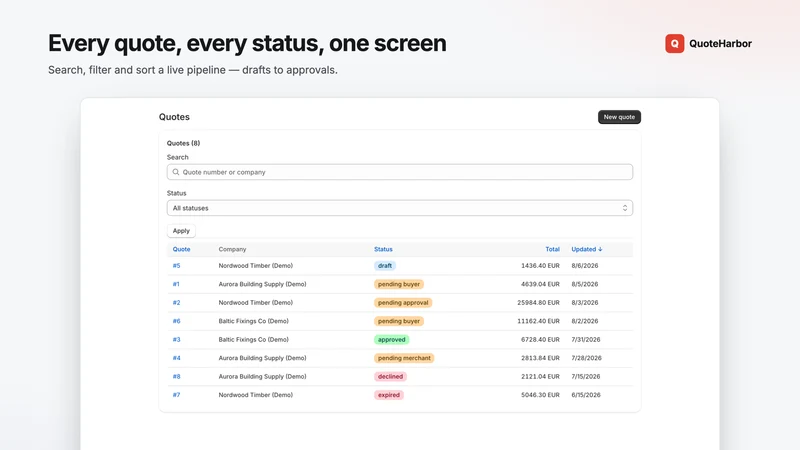Click the draft status badge
Image resolution: width=800 pixels, height=450 pixels.
point(385,266)
